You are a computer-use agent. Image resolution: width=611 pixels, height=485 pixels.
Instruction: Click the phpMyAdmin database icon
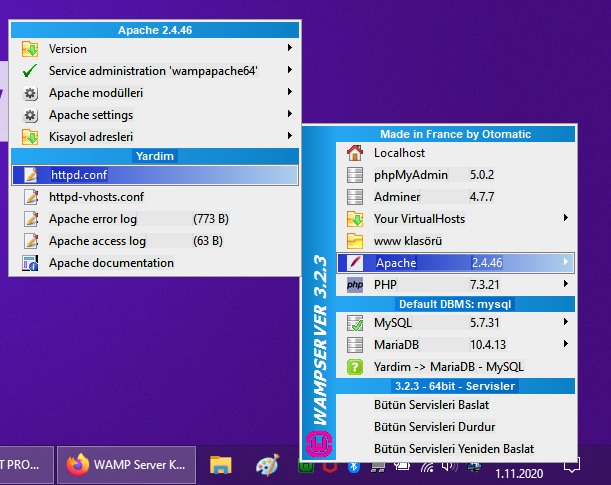pyautogui.click(x=355, y=175)
